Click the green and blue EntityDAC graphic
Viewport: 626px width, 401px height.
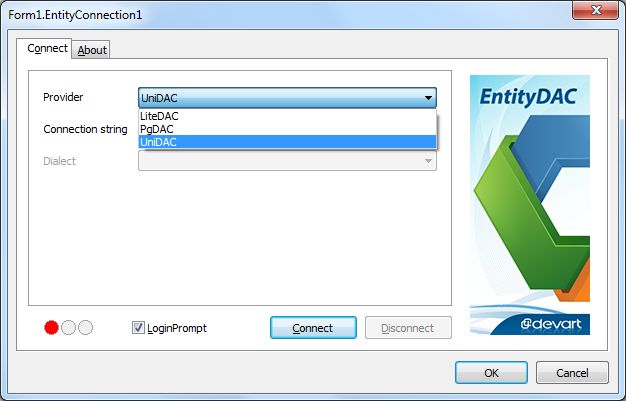point(532,208)
